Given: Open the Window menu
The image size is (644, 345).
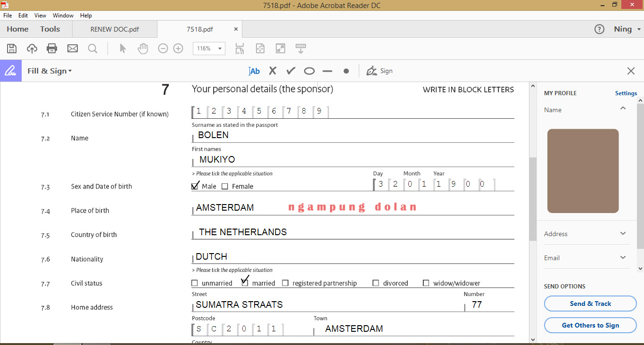Looking at the screenshot, I should click(63, 16).
